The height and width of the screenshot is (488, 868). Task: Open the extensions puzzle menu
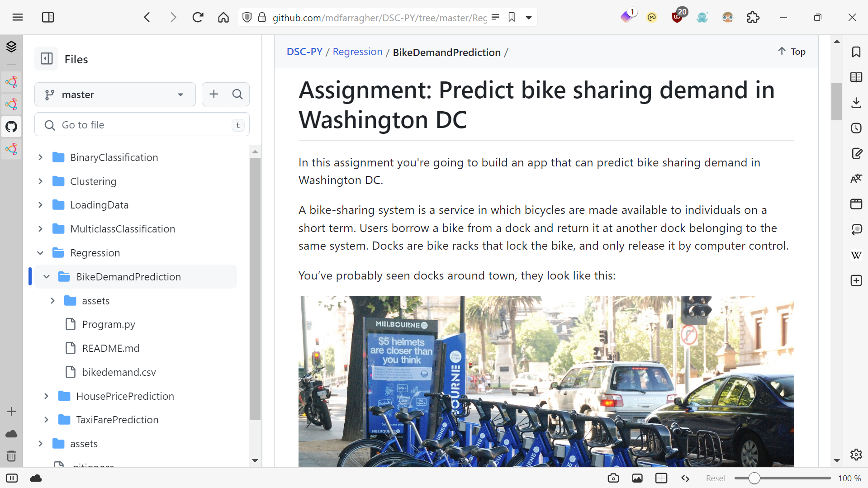point(753,17)
